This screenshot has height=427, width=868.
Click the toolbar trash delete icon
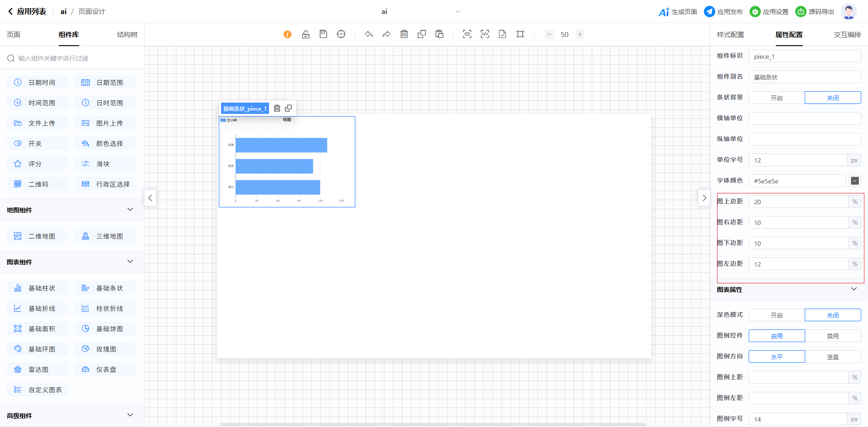point(404,34)
